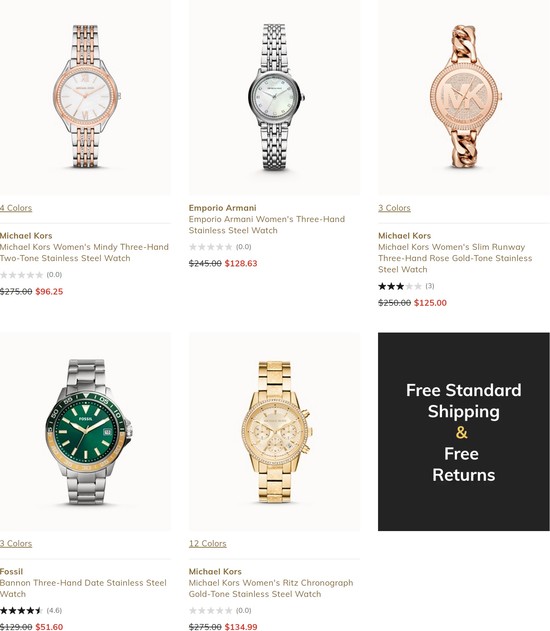
Task: Open Michael Kors Slim Runway Rose Gold-Tone title
Action: coord(455,258)
